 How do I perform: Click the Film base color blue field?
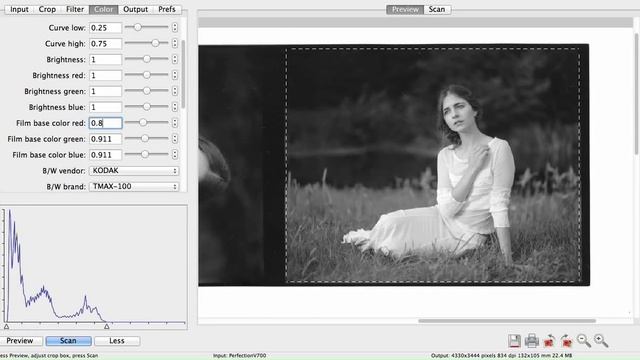click(105, 155)
